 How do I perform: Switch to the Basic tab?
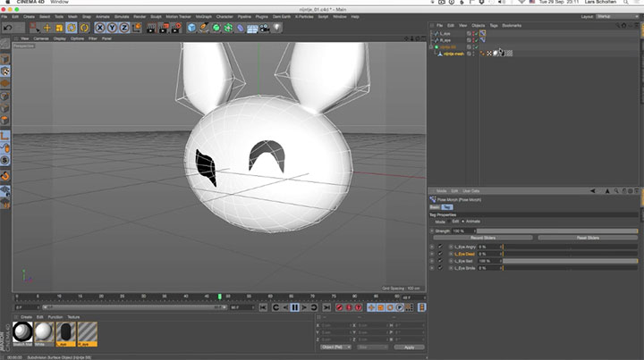pyautogui.click(x=435, y=207)
